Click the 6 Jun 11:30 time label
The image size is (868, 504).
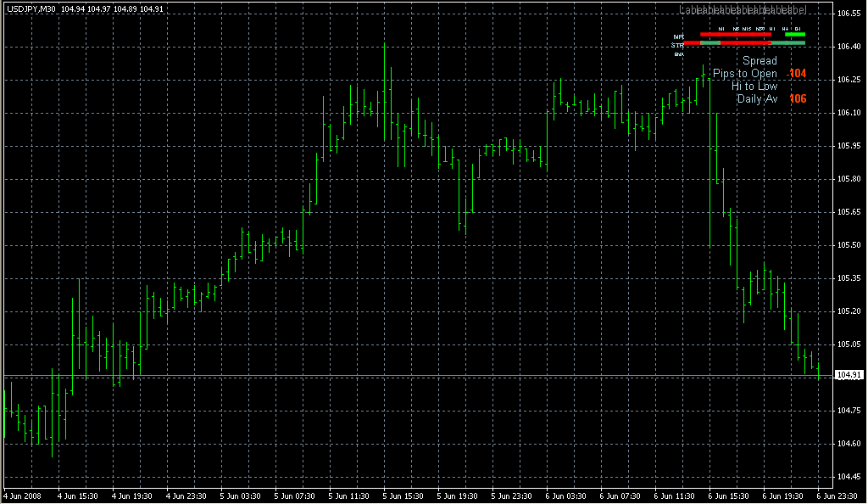pyautogui.click(x=674, y=496)
